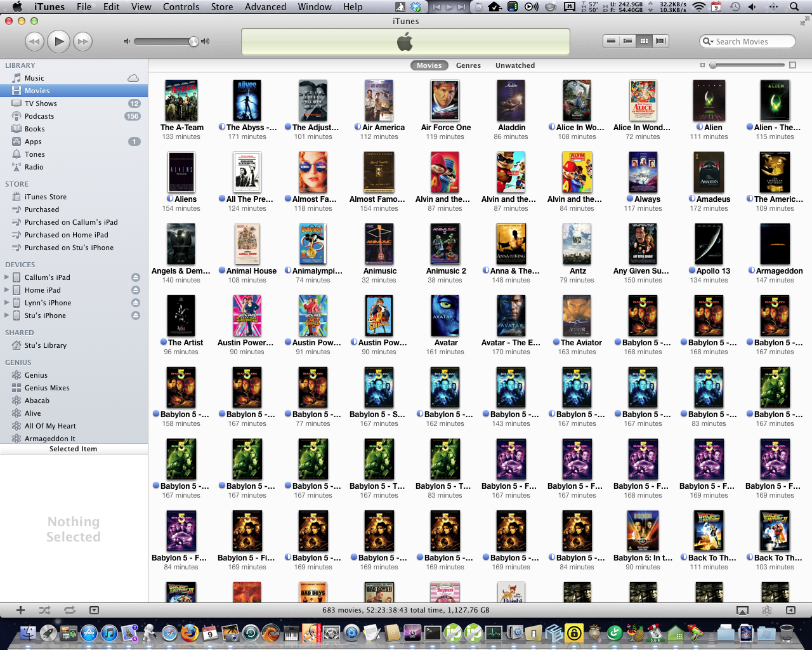Hide the selected item artwork viewer

(94, 610)
